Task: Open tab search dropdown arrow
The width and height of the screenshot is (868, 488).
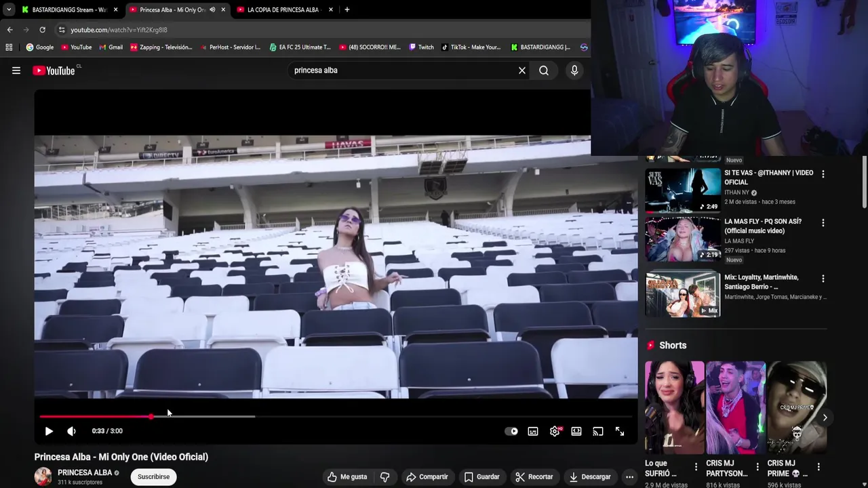Action: tap(8, 9)
